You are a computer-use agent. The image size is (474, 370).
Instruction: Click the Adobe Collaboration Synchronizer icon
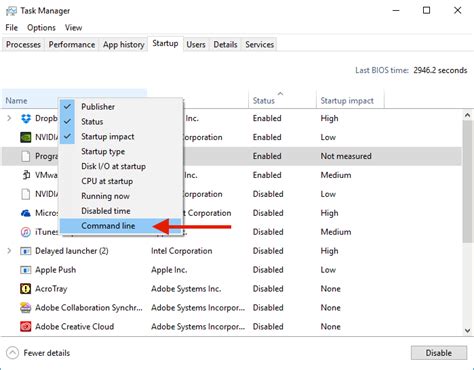pos(26,308)
